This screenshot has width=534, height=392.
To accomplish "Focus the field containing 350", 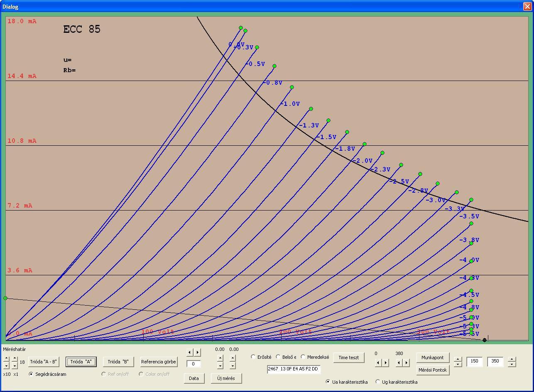I will click(x=496, y=362).
